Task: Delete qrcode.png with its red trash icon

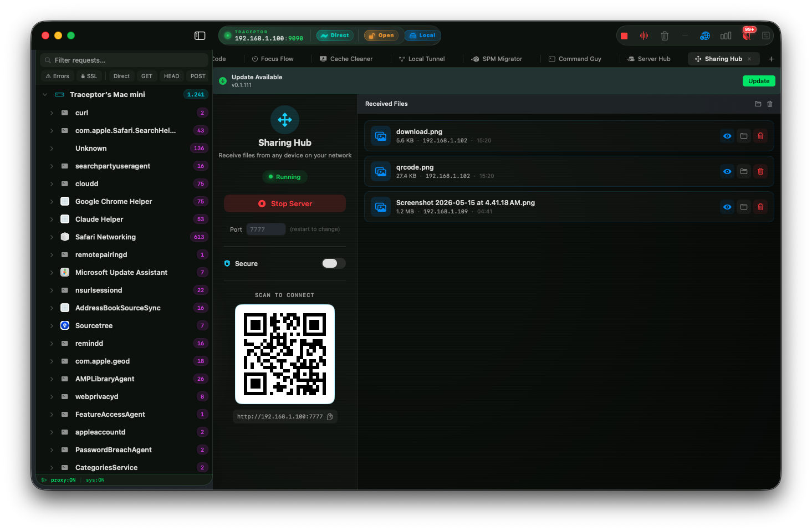Action: pos(760,171)
